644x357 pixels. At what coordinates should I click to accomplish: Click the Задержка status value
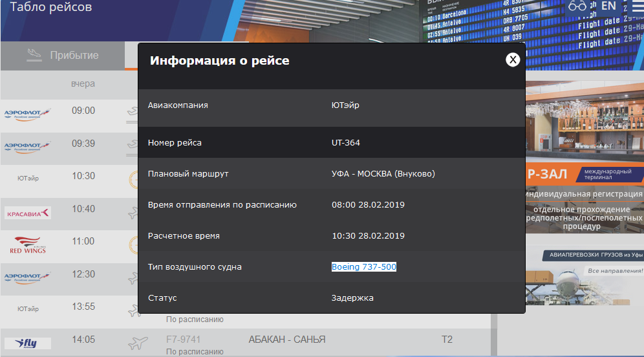(352, 298)
